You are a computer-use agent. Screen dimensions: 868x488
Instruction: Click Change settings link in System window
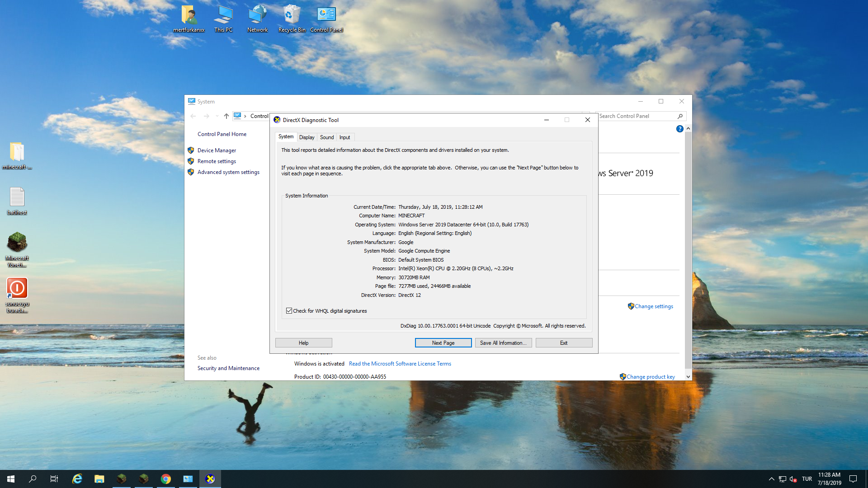tap(654, 306)
